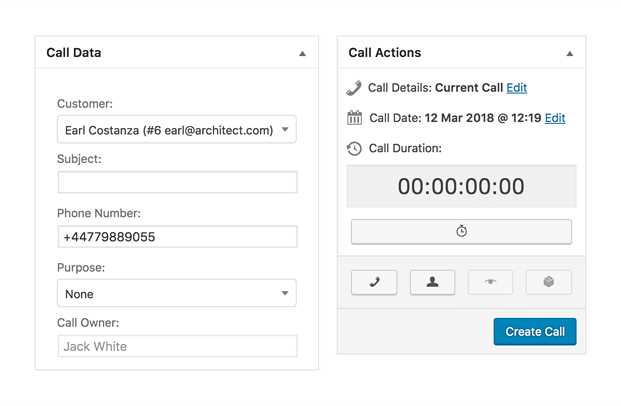The height and width of the screenshot is (406, 621).
Task: Click the Call Actions panel title
Action: 385,53
